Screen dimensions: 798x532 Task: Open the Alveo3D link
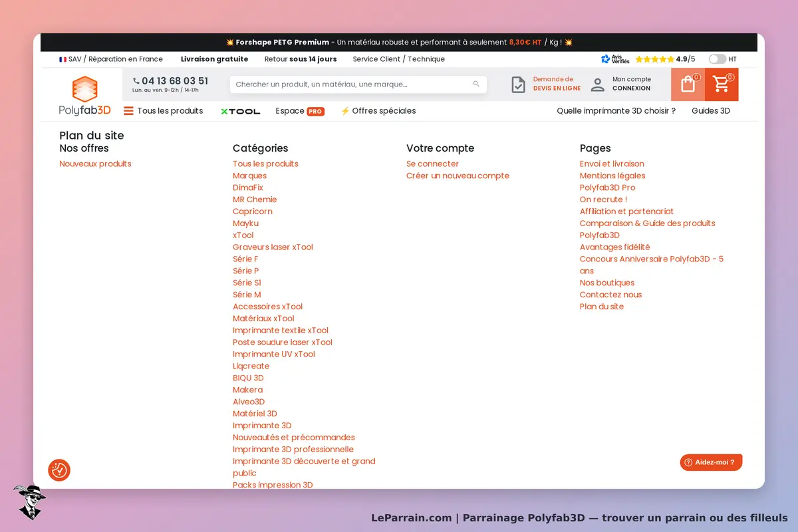249,402
